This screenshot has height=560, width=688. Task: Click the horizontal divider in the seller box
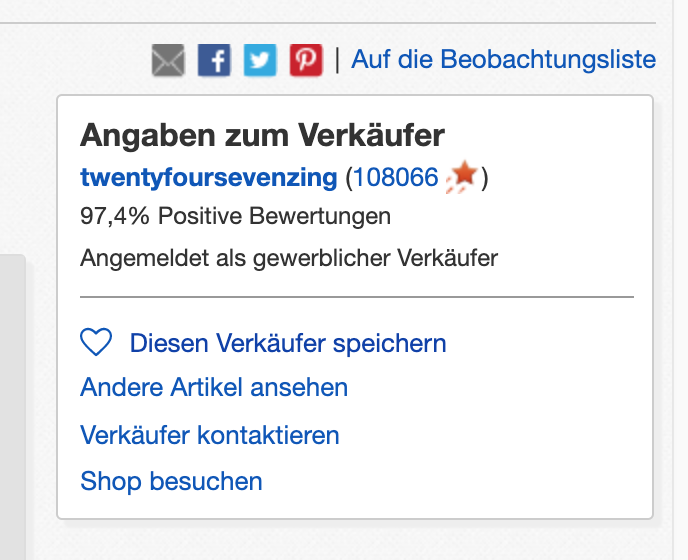(x=357, y=297)
